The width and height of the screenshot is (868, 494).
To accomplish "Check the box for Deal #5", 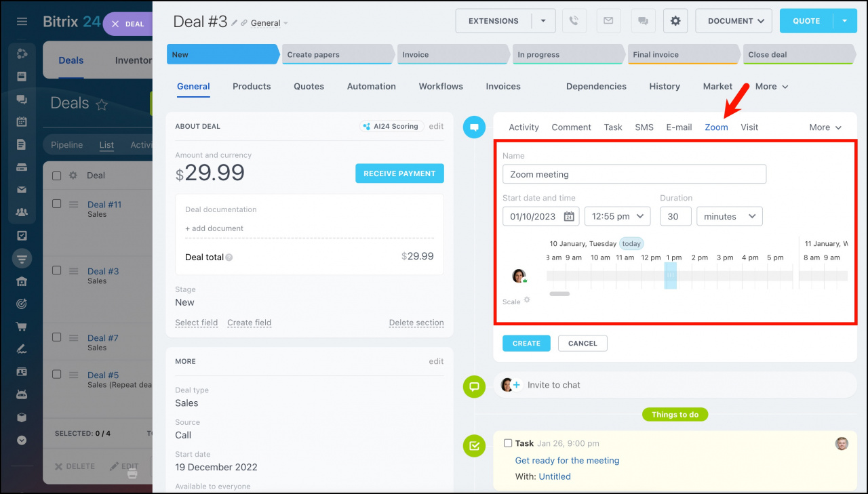I will pyautogui.click(x=57, y=374).
